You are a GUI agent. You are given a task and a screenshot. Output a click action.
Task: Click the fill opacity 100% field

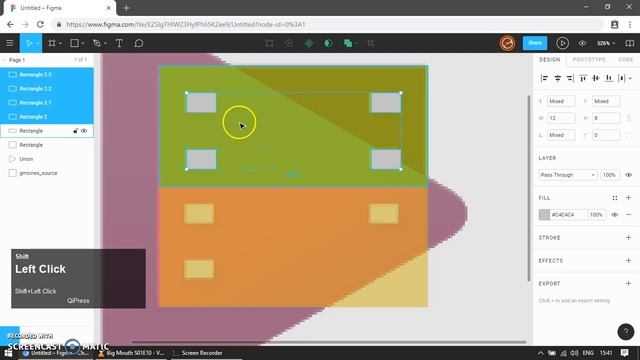596,215
